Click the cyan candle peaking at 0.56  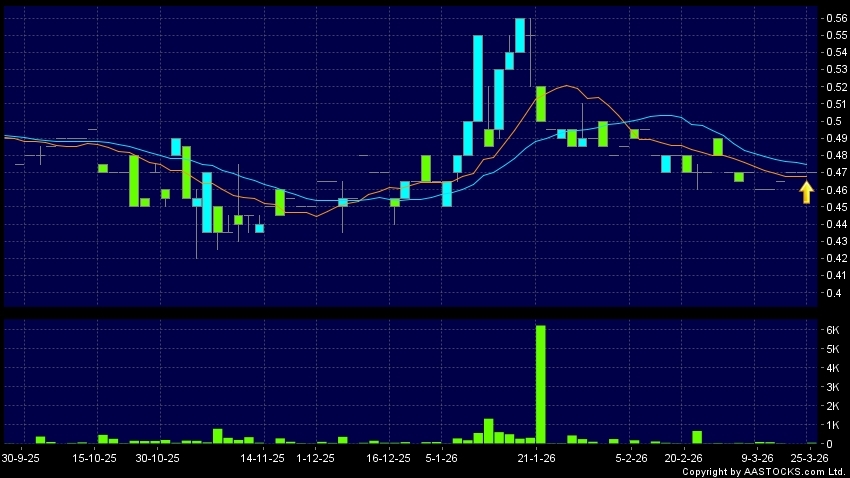pyautogui.click(x=520, y=35)
